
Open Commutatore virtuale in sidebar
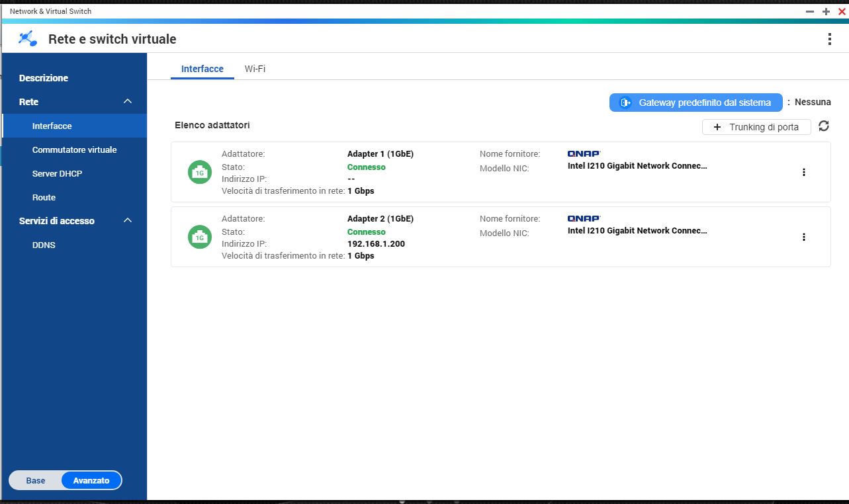coord(74,149)
